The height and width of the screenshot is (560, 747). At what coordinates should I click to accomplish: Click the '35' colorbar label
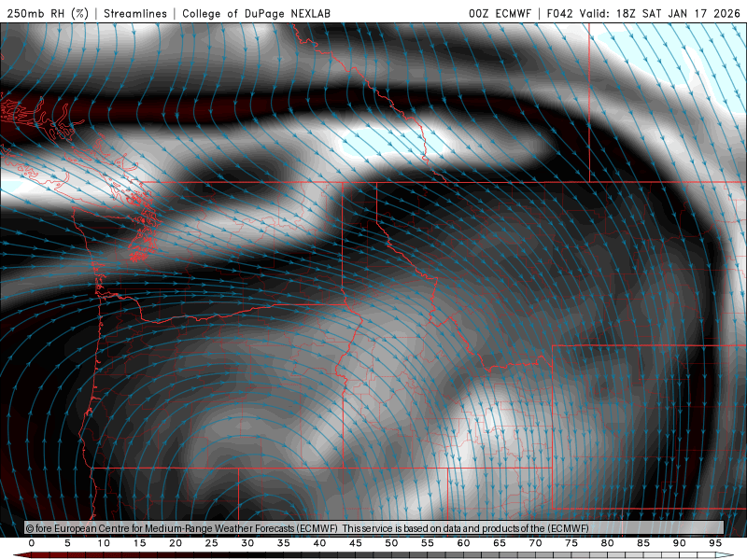pos(284,543)
